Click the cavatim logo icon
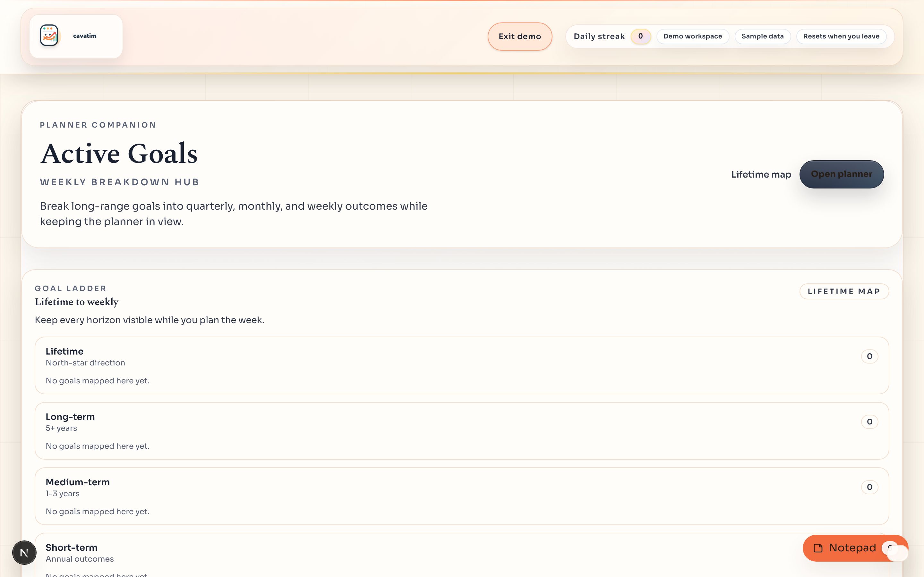This screenshot has height=577, width=924. (49, 36)
